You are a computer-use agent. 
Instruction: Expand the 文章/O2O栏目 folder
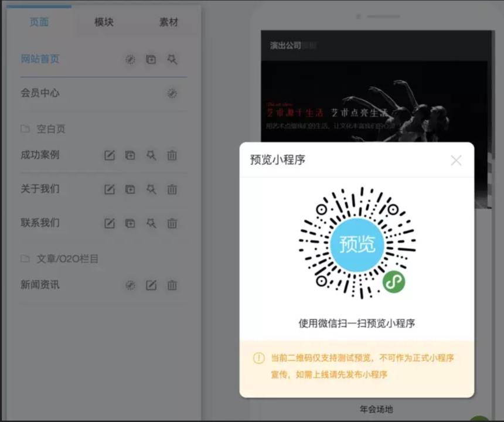59,258
